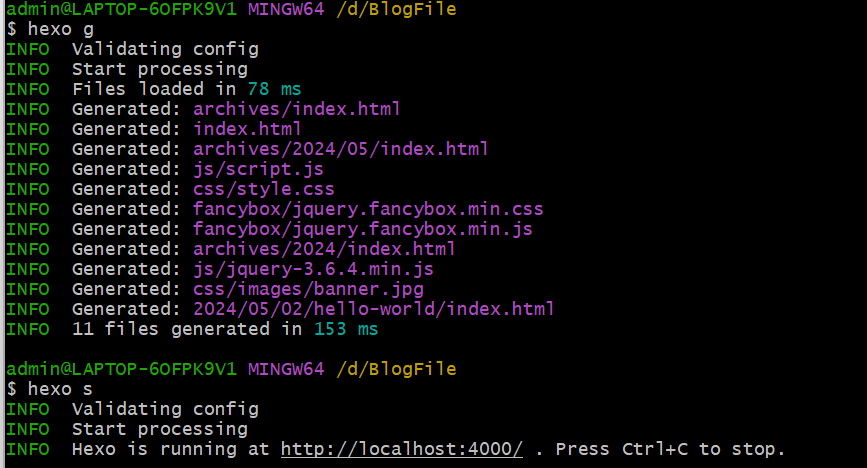Screen dimensions: 867x468
Task: Click 'css/style.css' generated path
Action: tap(264, 189)
